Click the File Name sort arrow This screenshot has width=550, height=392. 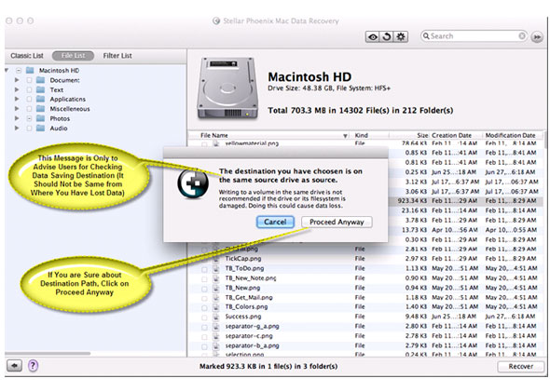[x=345, y=136]
